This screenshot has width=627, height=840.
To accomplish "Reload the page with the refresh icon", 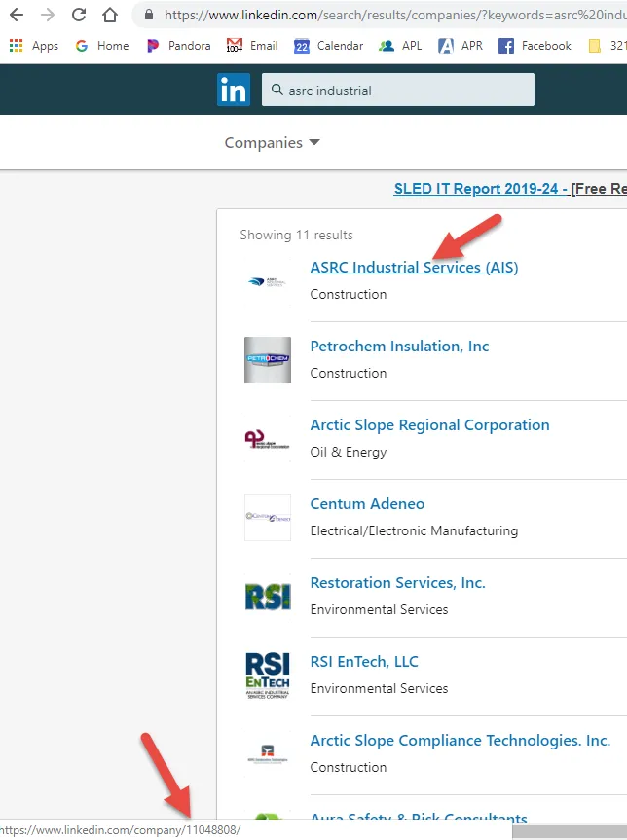I will [x=79, y=15].
